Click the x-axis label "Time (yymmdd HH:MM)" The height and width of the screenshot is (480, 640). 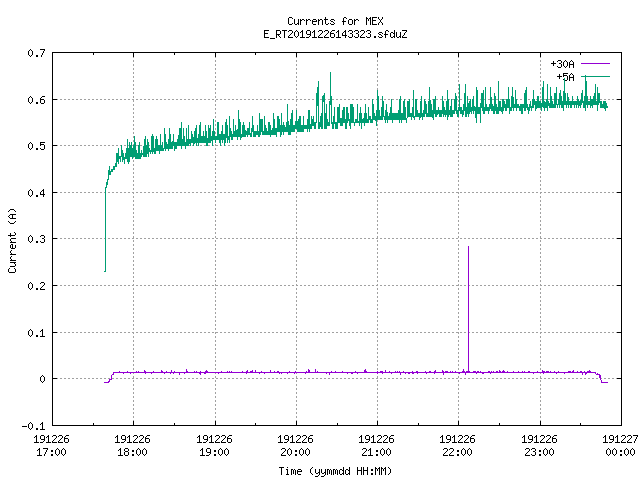pos(335,471)
